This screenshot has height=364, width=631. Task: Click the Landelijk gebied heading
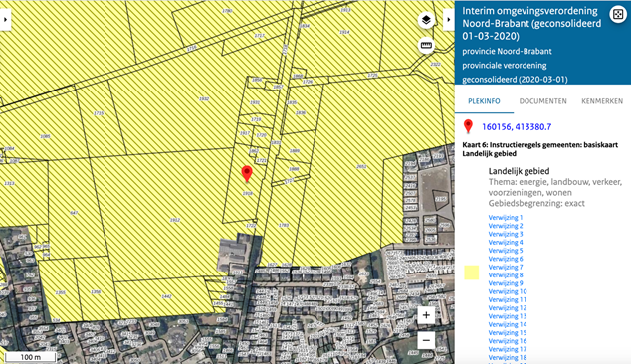click(519, 171)
